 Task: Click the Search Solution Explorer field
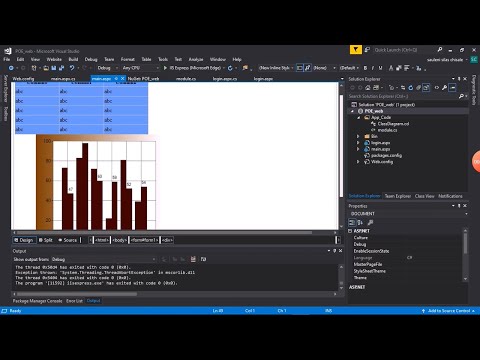pyautogui.click(x=403, y=96)
